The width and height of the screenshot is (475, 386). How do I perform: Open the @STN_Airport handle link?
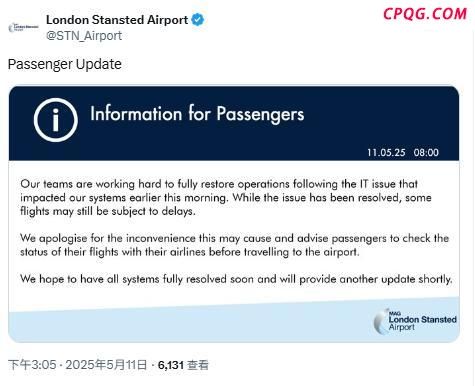84,36
